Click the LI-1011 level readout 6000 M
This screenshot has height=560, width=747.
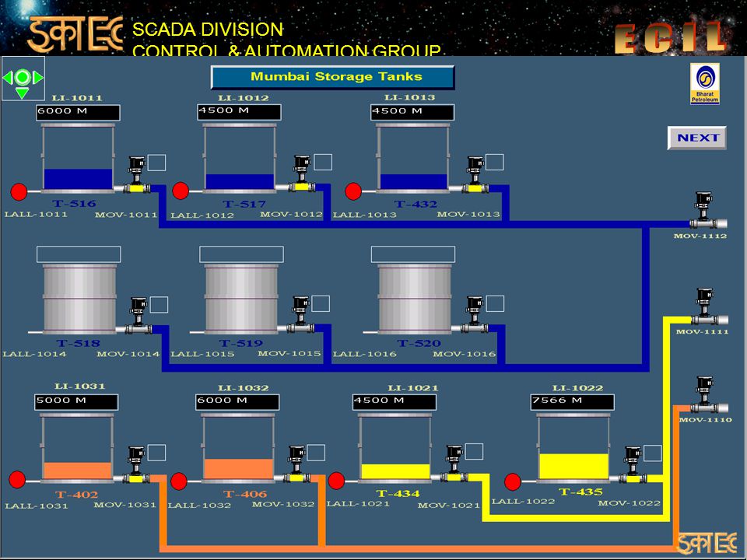tap(78, 112)
